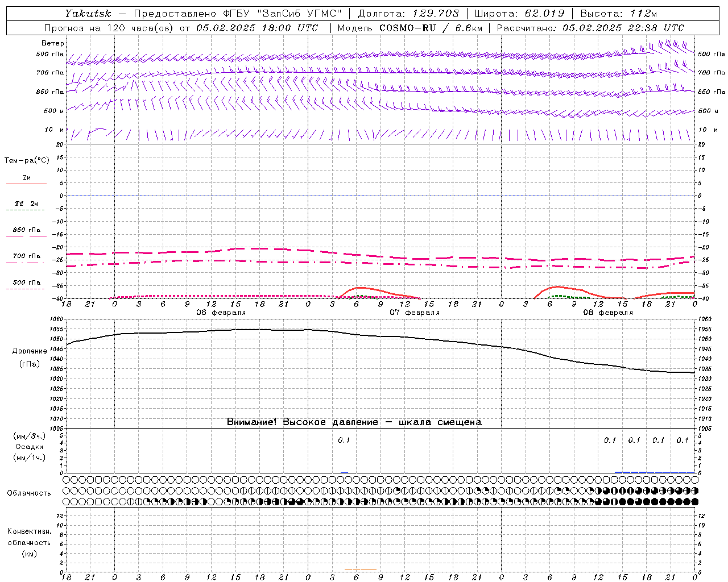Image resolution: width=728 pixels, height=582 pixels.
Task: Click the 'Широта: 62.019' value
Action: pos(519,13)
